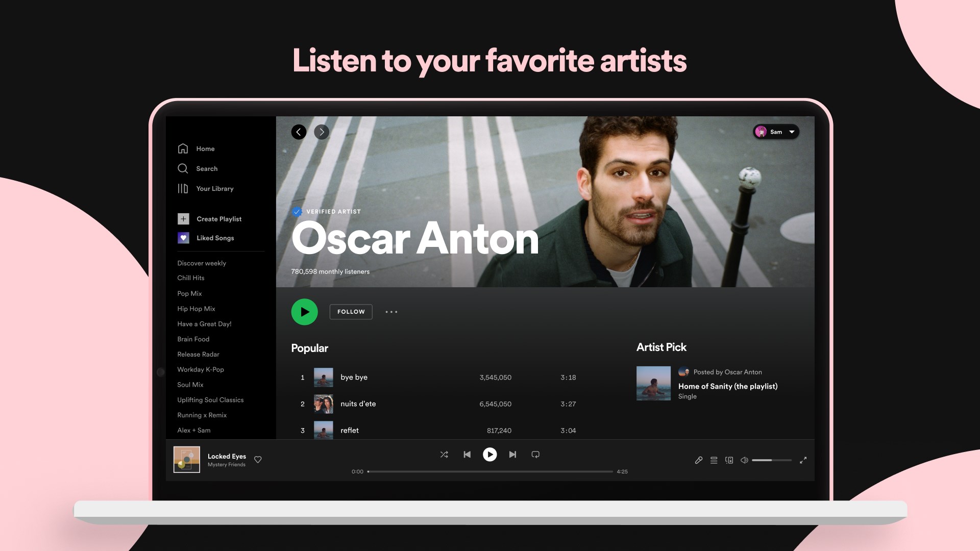Like Locked Eyes with the heart toggle
This screenshot has width=980, height=551.
[x=258, y=460]
